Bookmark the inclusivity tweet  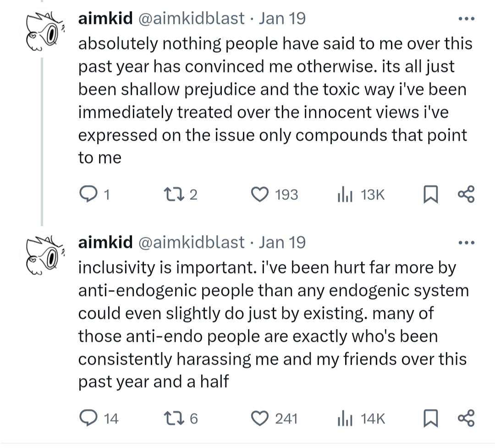click(429, 418)
